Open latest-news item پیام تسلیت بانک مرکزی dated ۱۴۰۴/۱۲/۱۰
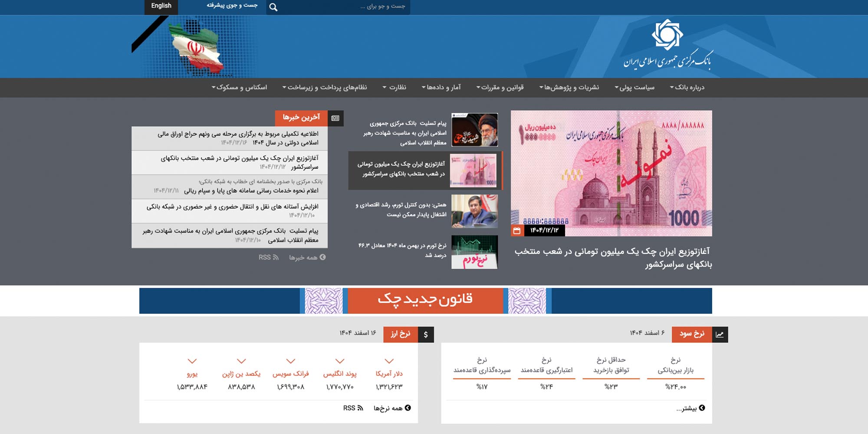Image resolution: width=868 pixels, height=434 pixels. click(x=230, y=236)
